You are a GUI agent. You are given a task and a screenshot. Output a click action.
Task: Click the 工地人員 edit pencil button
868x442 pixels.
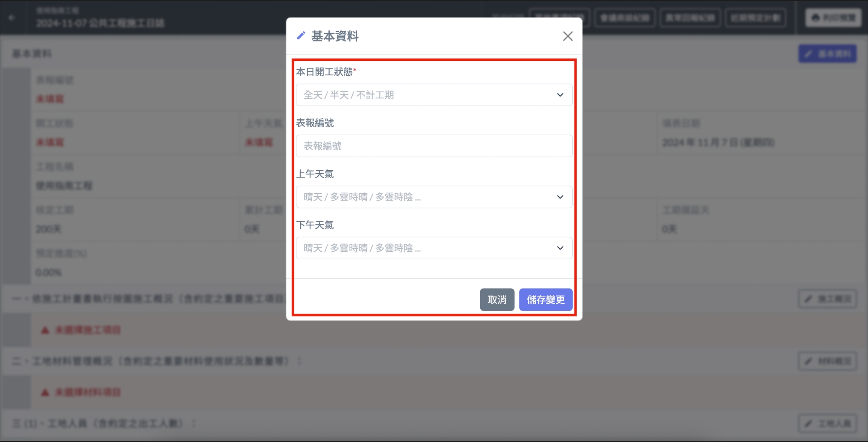[827, 423]
